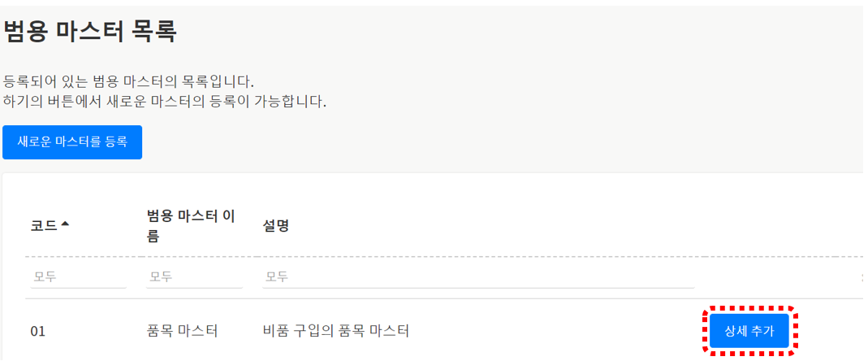This screenshot has width=868, height=361.
Task: Focus the 범용 마스터 이름 filter field
Action: (x=194, y=277)
